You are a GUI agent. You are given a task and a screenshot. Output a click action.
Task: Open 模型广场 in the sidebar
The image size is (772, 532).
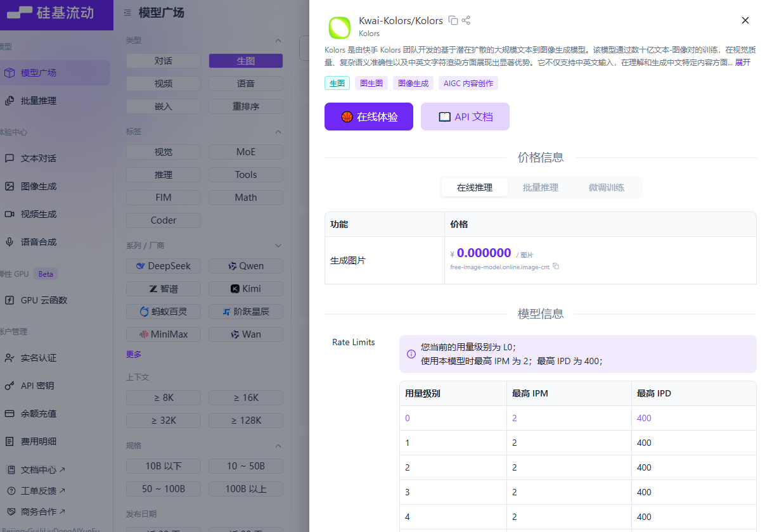tap(55, 73)
